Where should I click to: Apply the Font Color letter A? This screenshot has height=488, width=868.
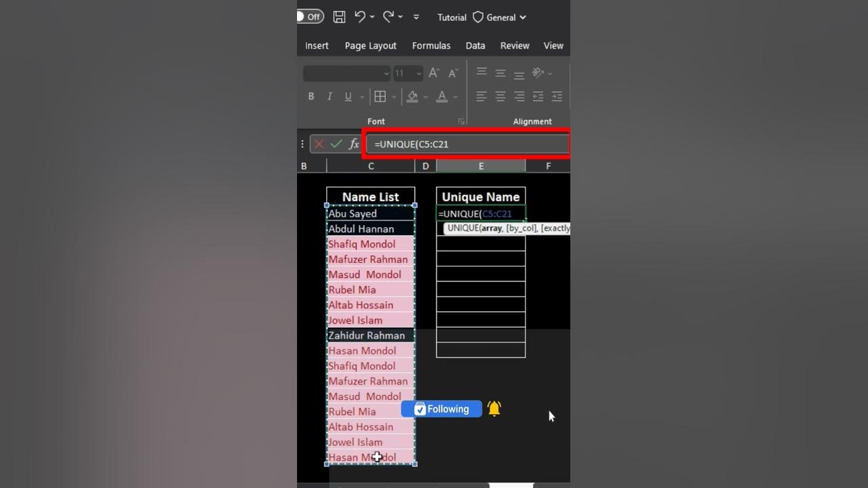pos(442,97)
